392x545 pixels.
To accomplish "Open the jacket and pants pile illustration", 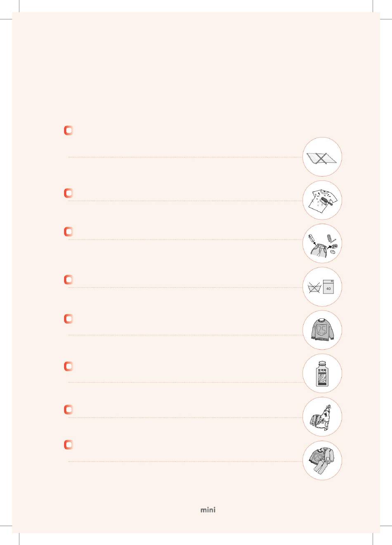I will (x=322, y=460).
